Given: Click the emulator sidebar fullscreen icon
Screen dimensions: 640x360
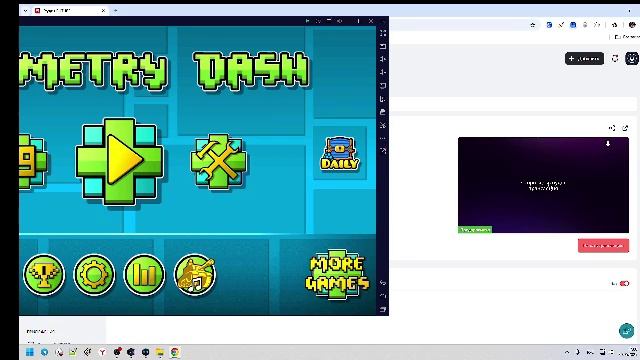Looking at the screenshot, I should pyautogui.click(x=383, y=33).
